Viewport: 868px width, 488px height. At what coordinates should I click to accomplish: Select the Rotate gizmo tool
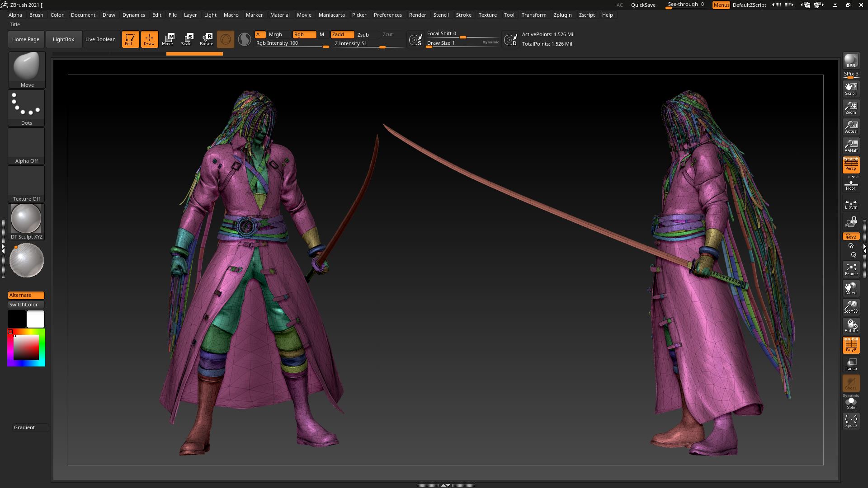pos(207,39)
